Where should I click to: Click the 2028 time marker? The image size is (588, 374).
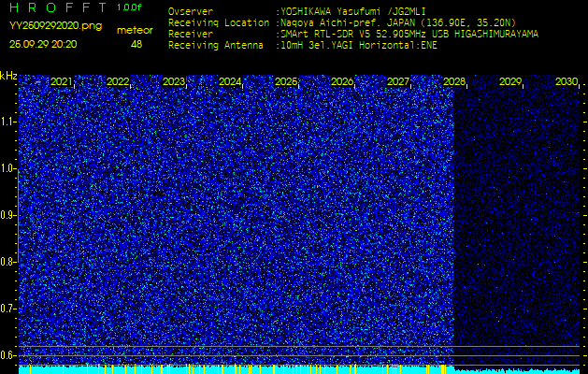(x=454, y=81)
